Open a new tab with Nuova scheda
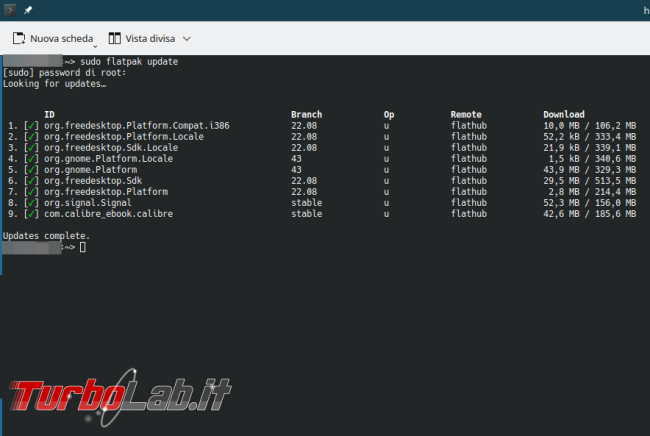The image size is (650, 436). 53,39
